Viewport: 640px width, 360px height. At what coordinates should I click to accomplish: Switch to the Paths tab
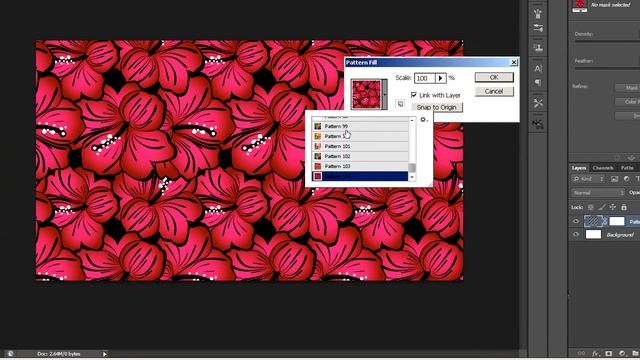[627, 168]
